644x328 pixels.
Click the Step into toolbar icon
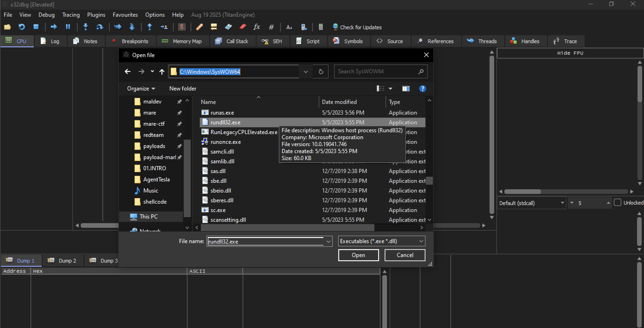click(x=86, y=27)
